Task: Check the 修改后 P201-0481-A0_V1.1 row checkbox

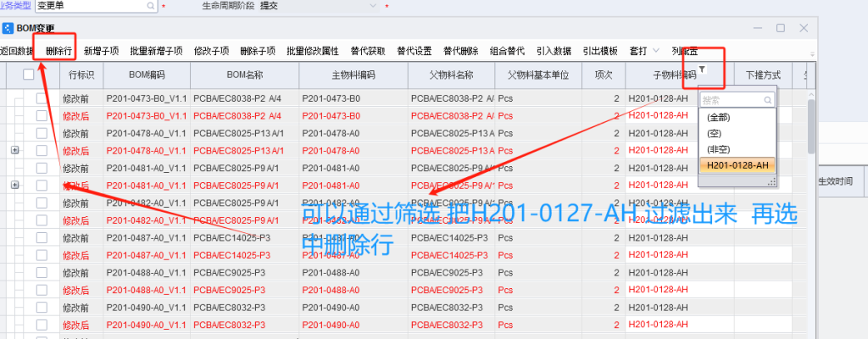Action: (42, 185)
